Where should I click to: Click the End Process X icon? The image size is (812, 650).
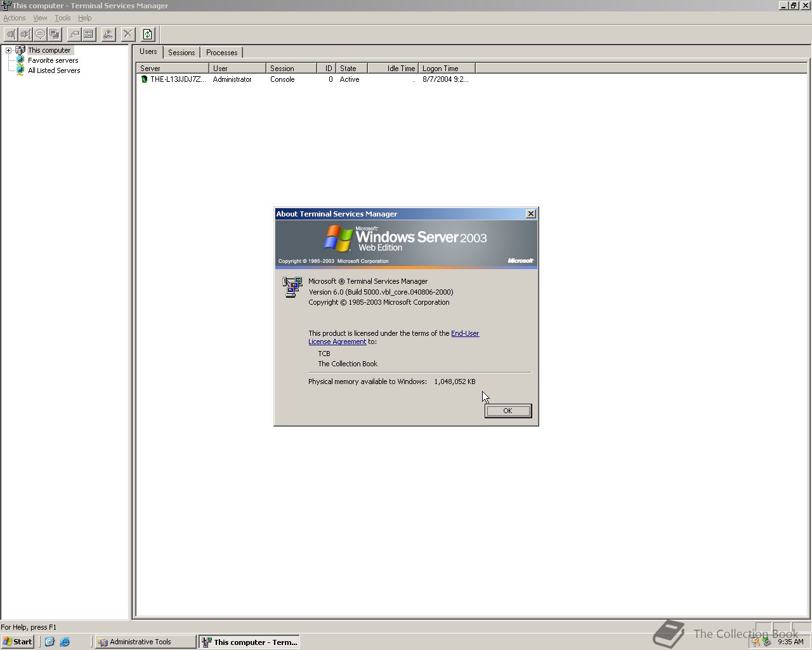[128, 34]
